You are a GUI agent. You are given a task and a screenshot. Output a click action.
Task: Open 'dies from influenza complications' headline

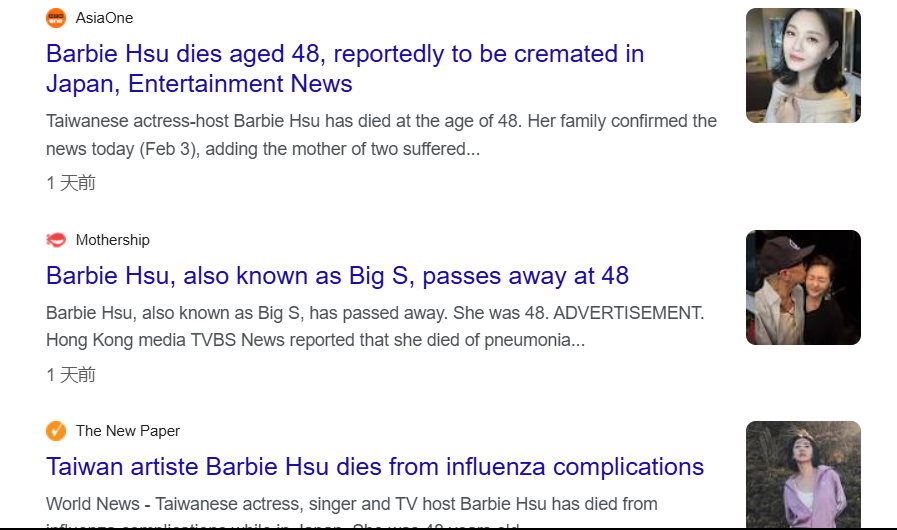[375, 467]
